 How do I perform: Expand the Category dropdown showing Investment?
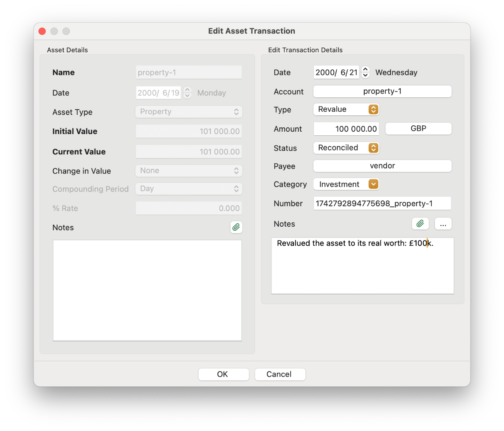tap(346, 184)
